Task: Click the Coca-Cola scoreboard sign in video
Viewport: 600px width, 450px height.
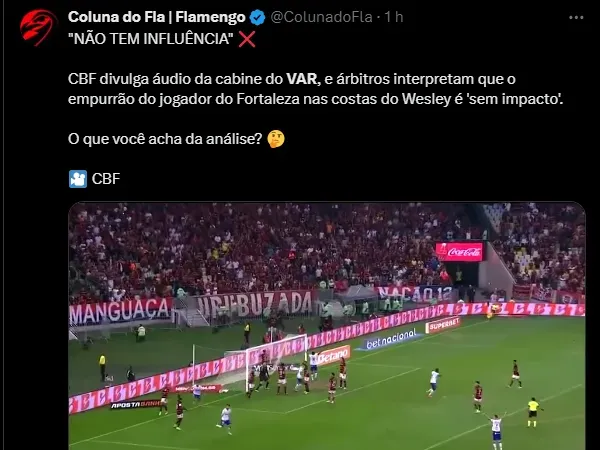Action: tap(459, 252)
